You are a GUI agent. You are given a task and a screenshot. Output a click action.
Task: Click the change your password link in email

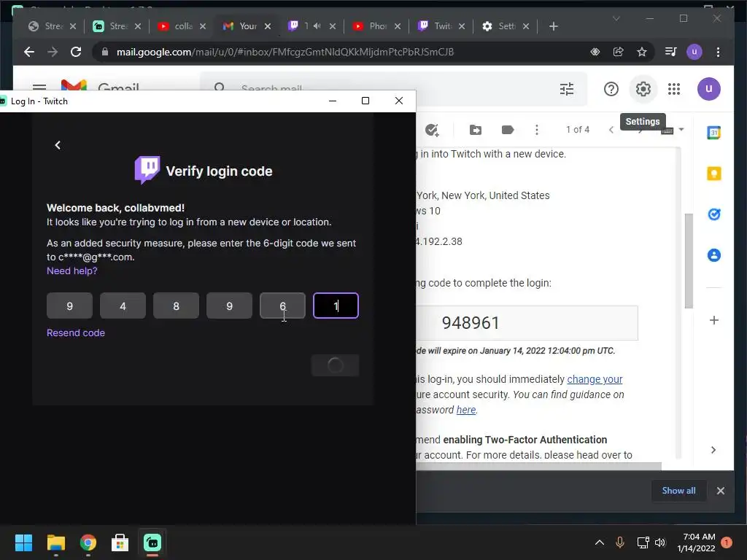[x=595, y=379]
